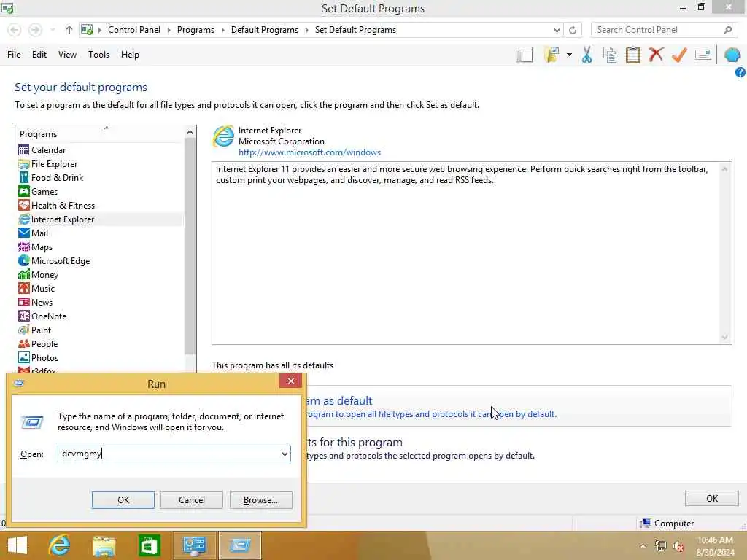Image resolution: width=747 pixels, height=560 pixels.
Task: Click the Copy toolbar icon
Action: point(610,55)
